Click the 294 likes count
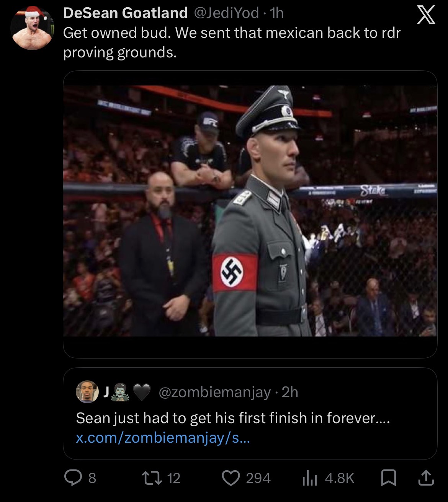Image resolution: width=448 pixels, height=502 pixels. pyautogui.click(x=258, y=478)
